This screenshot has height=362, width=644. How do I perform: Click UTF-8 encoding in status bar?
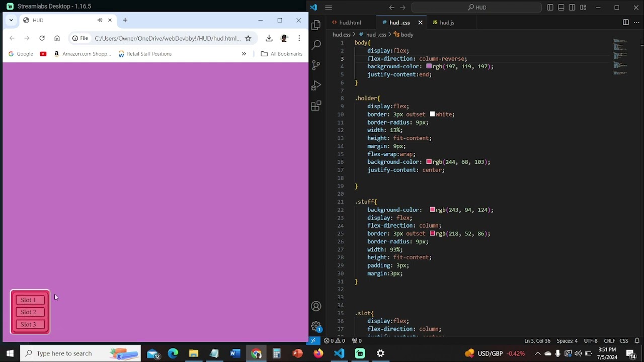(591, 341)
